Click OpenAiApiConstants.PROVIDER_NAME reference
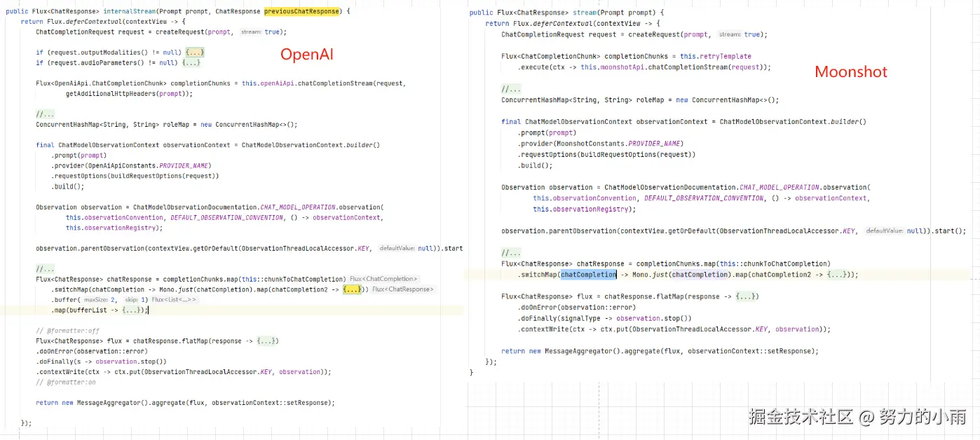980x440 pixels. [x=149, y=166]
